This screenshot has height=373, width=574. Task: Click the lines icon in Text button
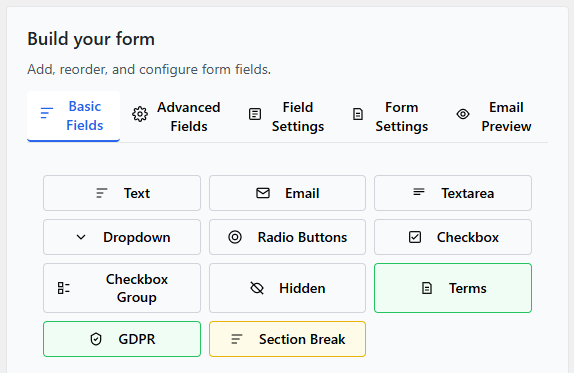coord(101,193)
